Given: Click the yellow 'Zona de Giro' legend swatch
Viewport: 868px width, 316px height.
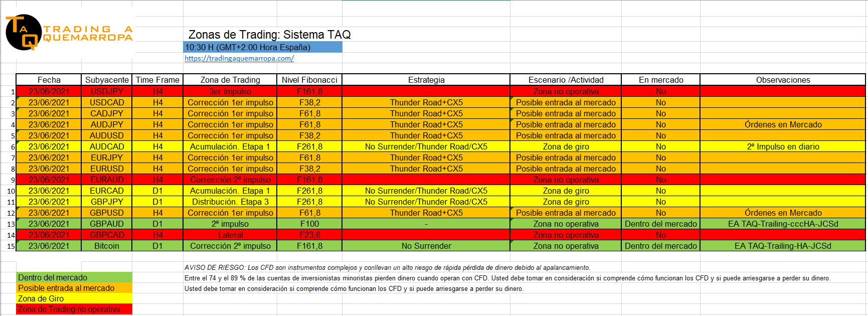Looking at the screenshot, I should tap(74, 298).
